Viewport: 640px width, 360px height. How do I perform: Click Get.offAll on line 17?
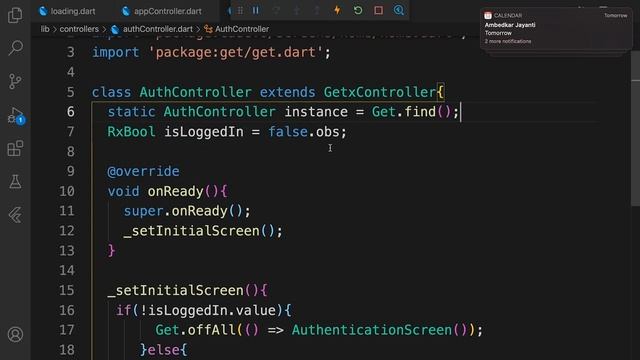tap(195, 330)
